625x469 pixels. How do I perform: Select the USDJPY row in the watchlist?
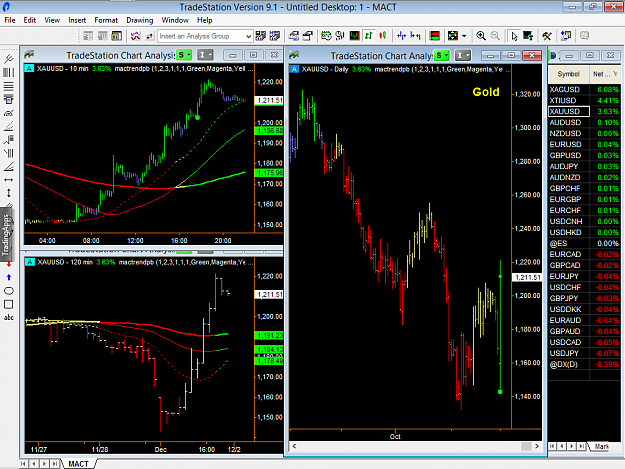click(584, 353)
